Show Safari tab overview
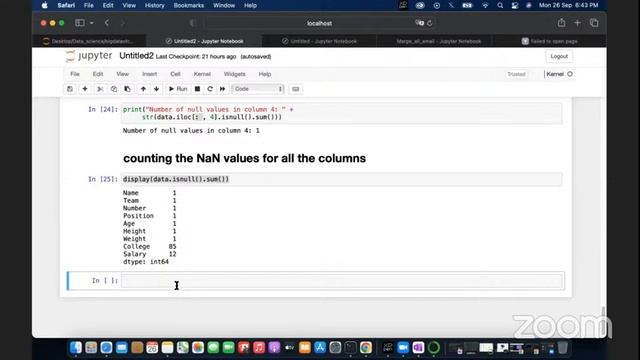Image resolution: width=640 pixels, height=360 pixels. [x=594, y=23]
